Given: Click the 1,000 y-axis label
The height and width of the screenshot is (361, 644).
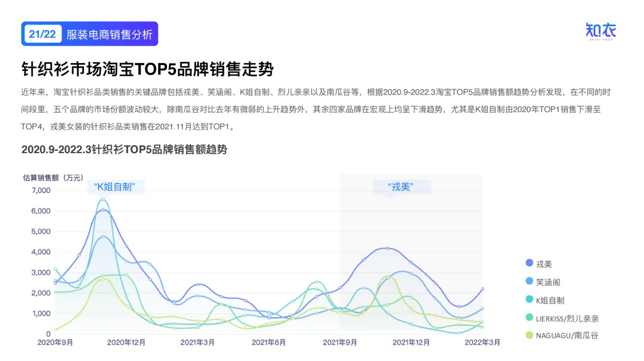Looking at the screenshot, I should pyautogui.click(x=41, y=313).
